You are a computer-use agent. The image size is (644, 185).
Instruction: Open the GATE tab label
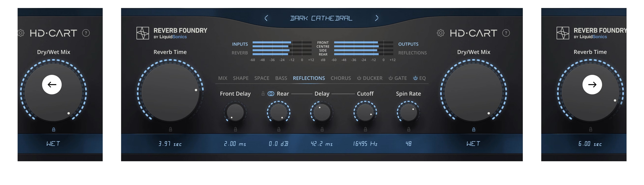click(401, 78)
